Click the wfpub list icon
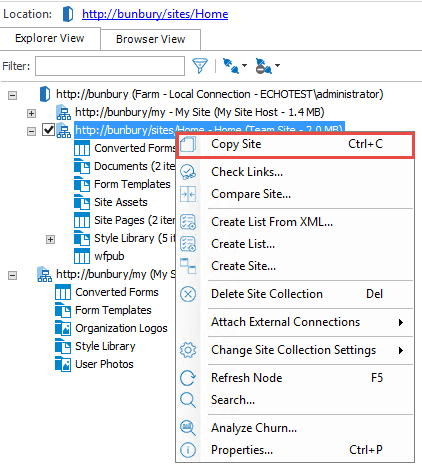 tap(82, 256)
